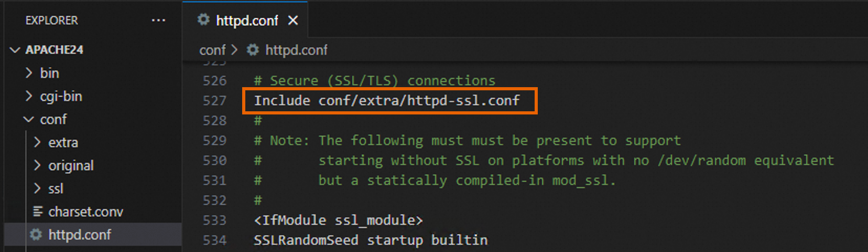
Task: Switch to the httpd.conf tab
Action: [x=247, y=20]
